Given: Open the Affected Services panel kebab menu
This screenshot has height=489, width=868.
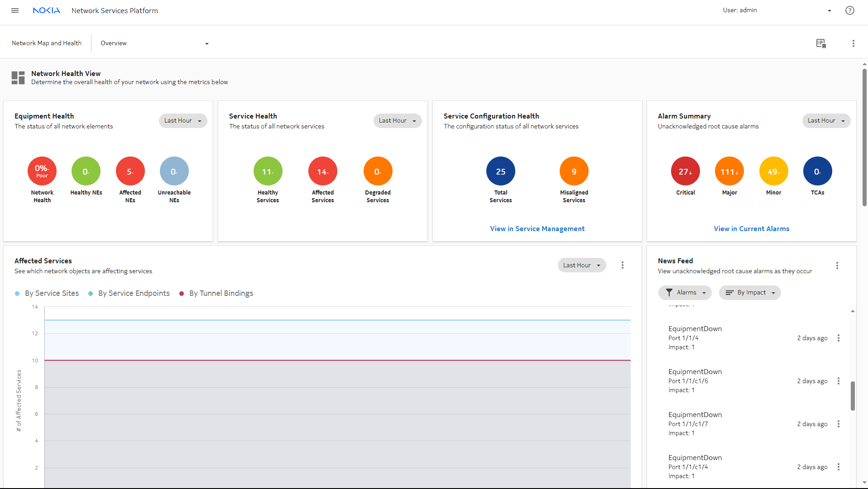Looking at the screenshot, I should tap(623, 266).
